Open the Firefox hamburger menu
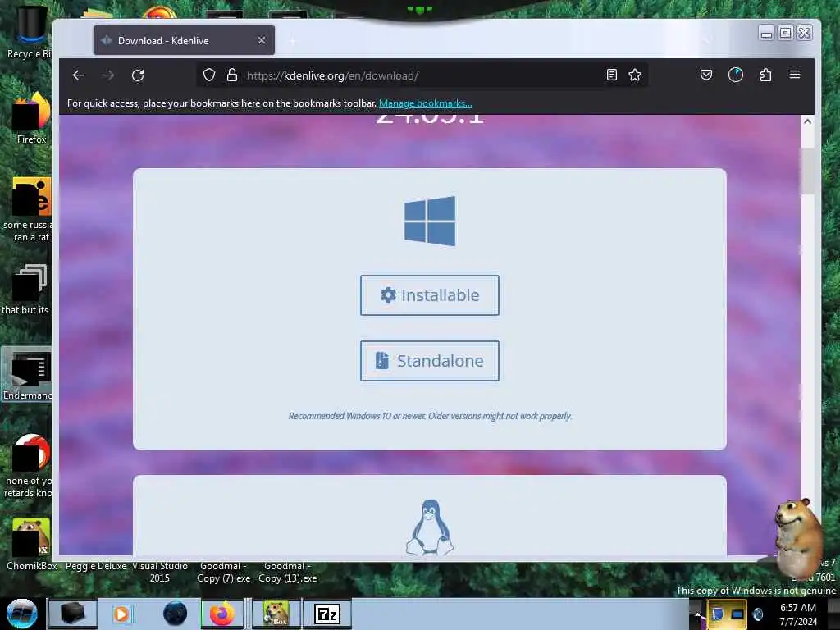This screenshot has width=840, height=630. (794, 75)
